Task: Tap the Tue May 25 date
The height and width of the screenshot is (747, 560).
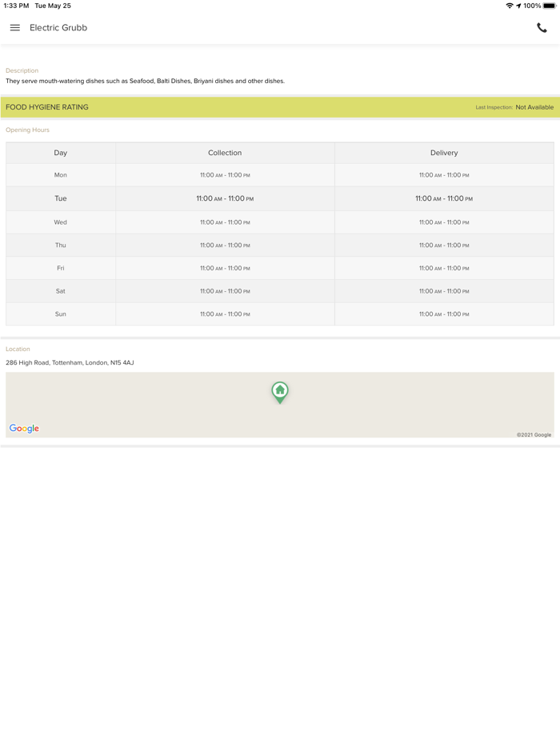Action: coord(53,6)
